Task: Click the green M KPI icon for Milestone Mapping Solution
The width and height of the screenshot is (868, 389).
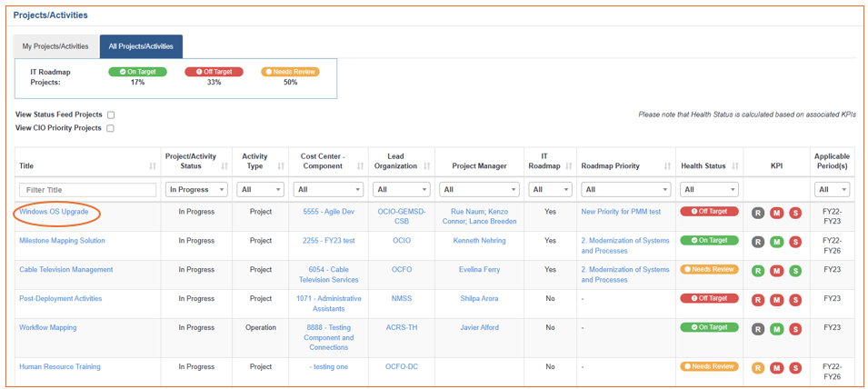Action: click(777, 242)
